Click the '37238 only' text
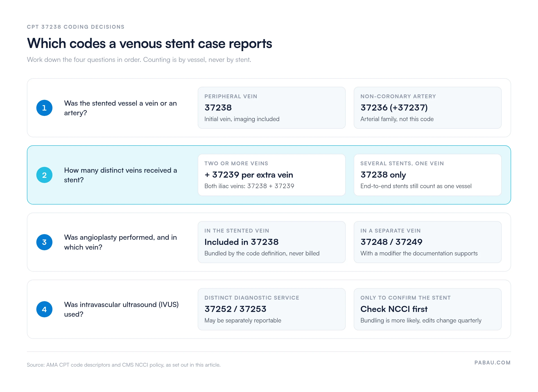538x392 pixels. pyautogui.click(x=383, y=175)
